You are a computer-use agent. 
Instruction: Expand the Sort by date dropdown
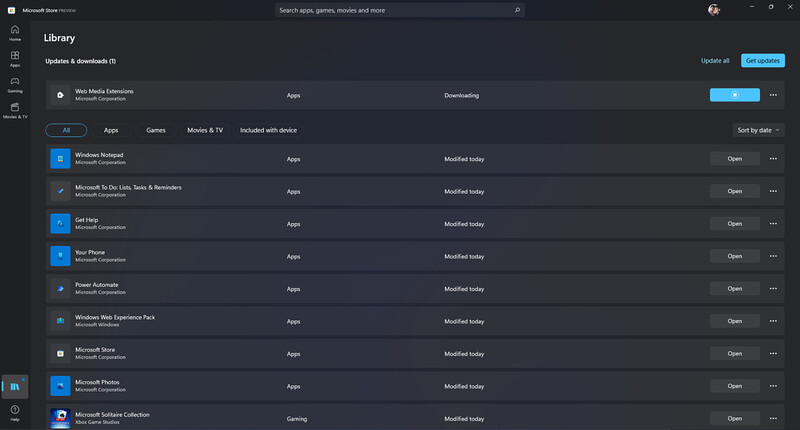coord(758,130)
